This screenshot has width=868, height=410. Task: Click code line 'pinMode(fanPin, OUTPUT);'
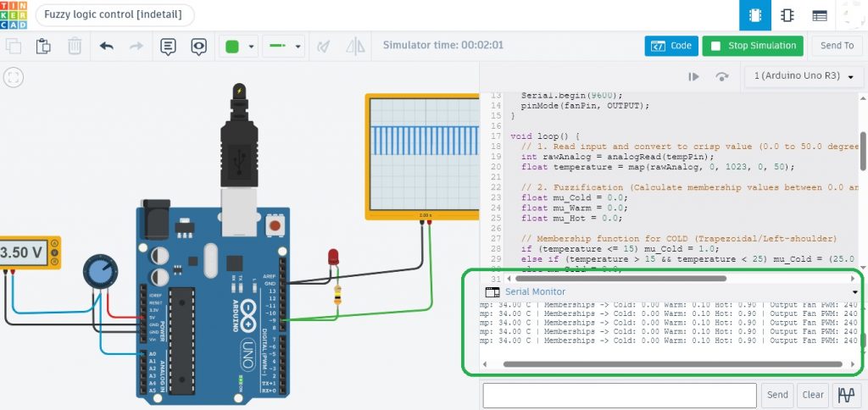coord(585,106)
